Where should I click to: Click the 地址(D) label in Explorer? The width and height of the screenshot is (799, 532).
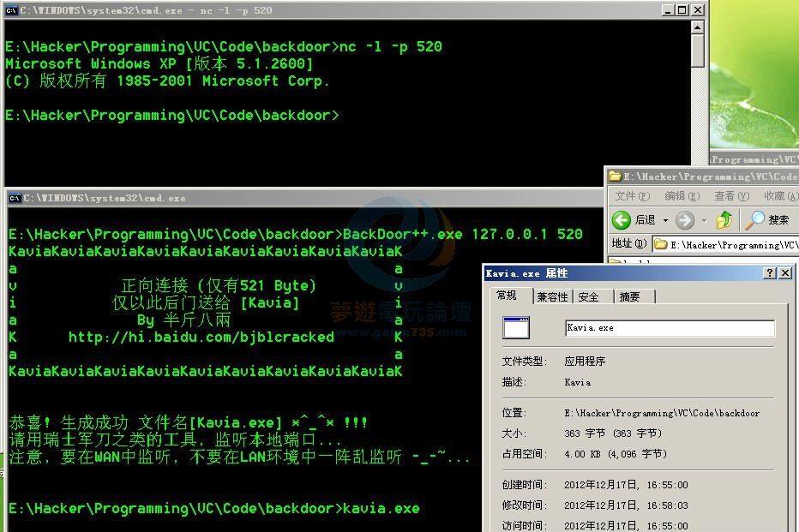click(628, 244)
